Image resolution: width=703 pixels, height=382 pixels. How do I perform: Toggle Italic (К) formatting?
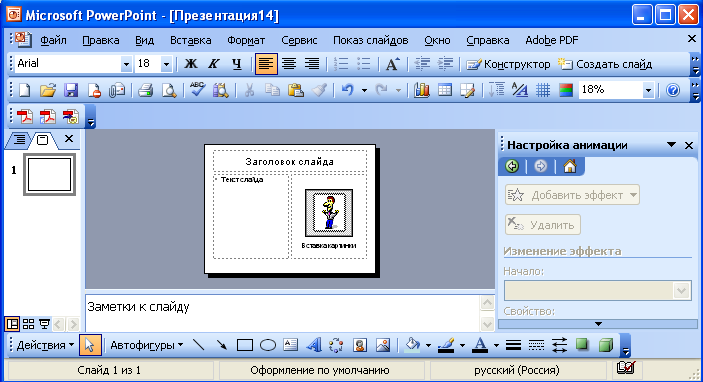click(x=214, y=64)
